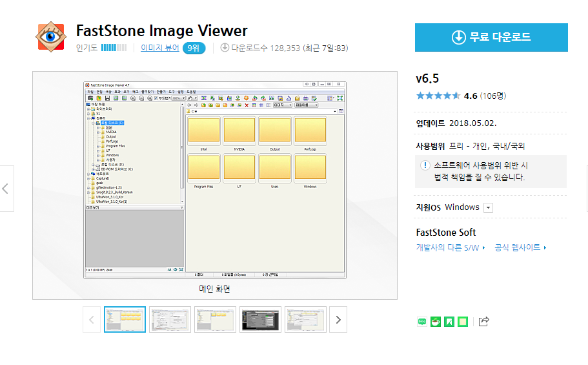Show previous thumbnails with left arrow
Image resolution: width=588 pixels, height=365 pixels.
coord(92,320)
